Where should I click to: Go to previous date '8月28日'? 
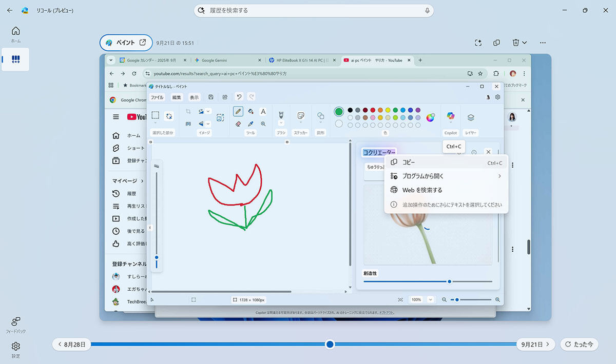[72, 345]
